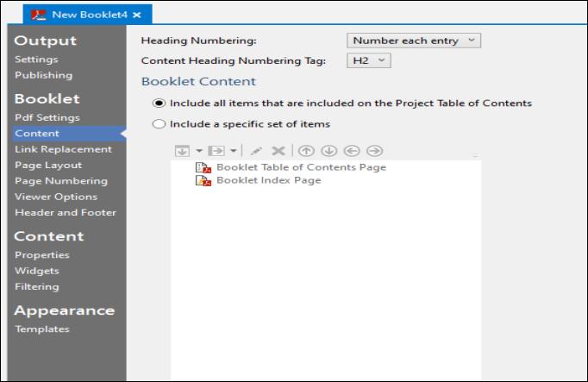
Task: Click the PDF icon on New Booklet4 tab
Action: click(39, 15)
